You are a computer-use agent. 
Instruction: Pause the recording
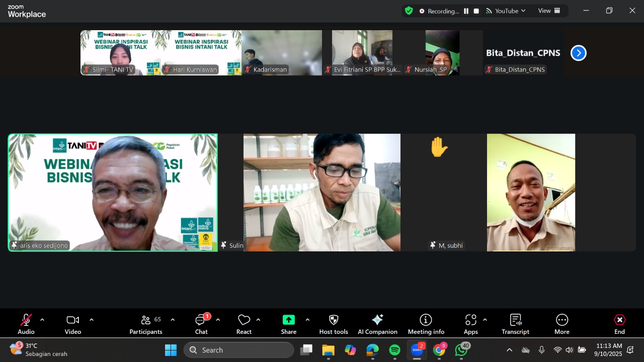pyautogui.click(x=466, y=11)
